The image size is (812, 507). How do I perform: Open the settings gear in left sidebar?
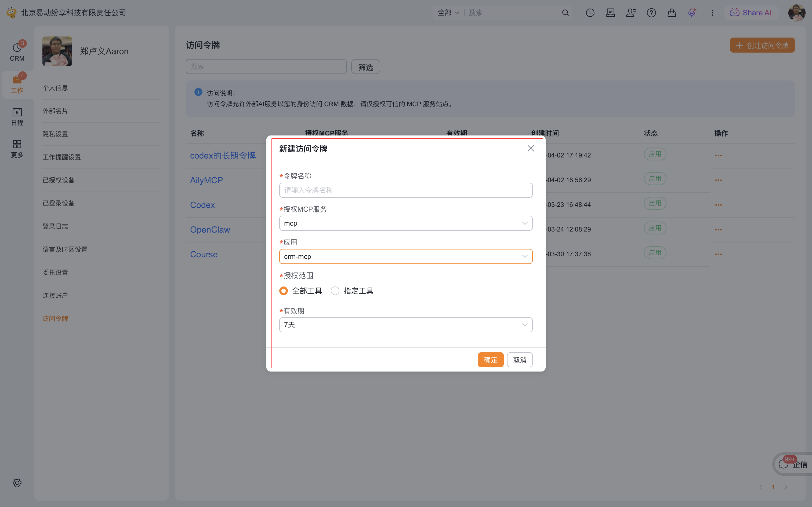click(x=17, y=483)
